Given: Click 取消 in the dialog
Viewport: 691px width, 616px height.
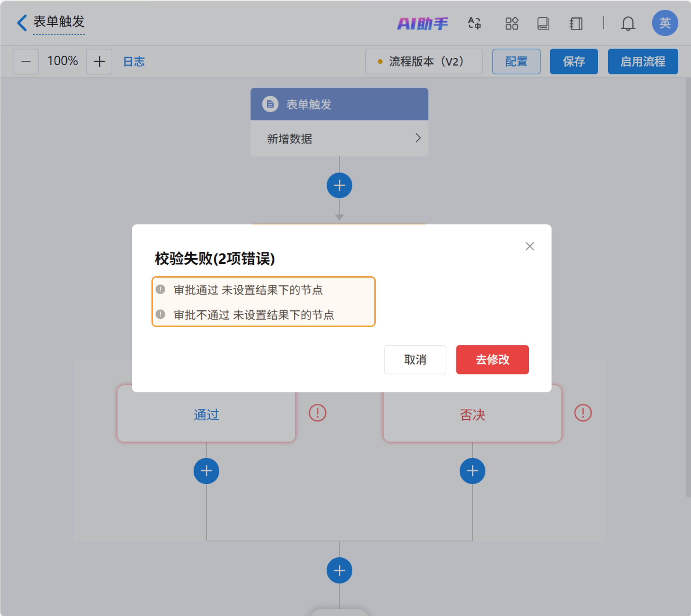Looking at the screenshot, I should 415,359.
